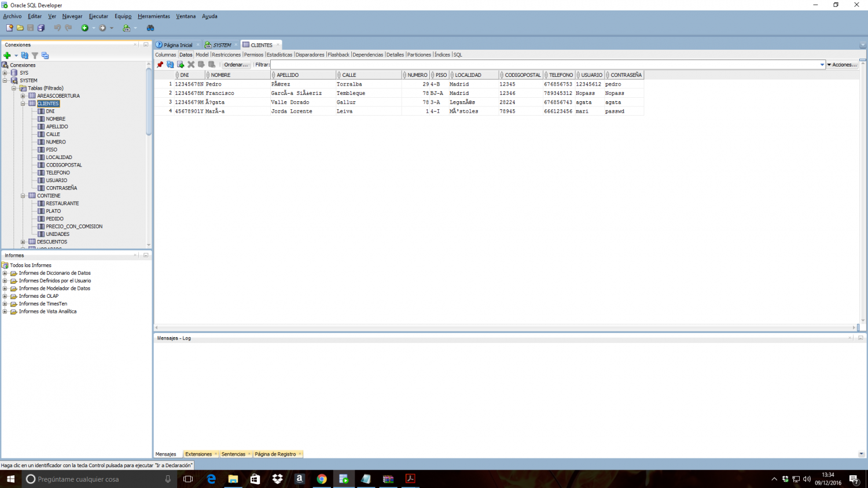Open the Adobe Acrobat taskbar icon

(410, 479)
